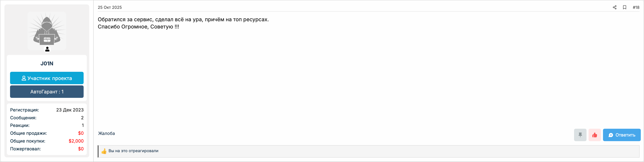
Task: Open the Жалоба report link
Action: point(106,133)
